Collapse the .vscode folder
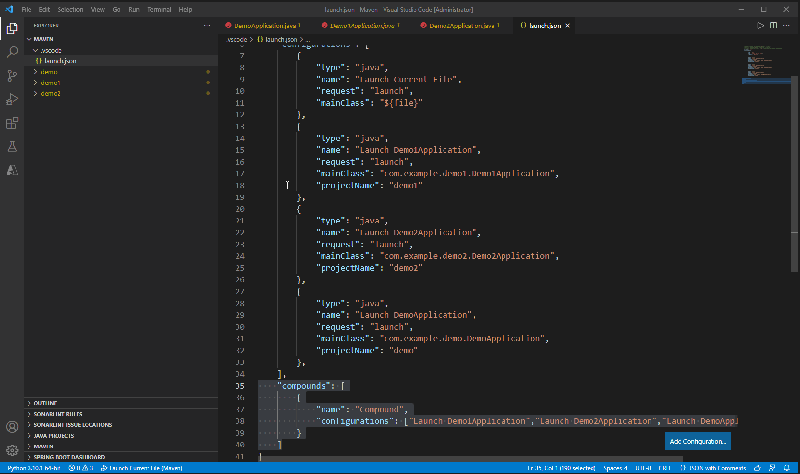 (x=121, y=50)
